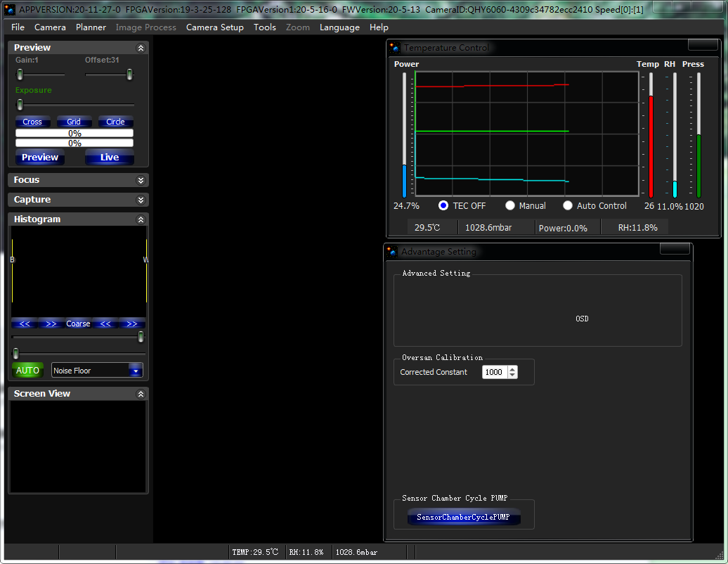Decrease Corrected Constant with the down arrow

(x=512, y=376)
